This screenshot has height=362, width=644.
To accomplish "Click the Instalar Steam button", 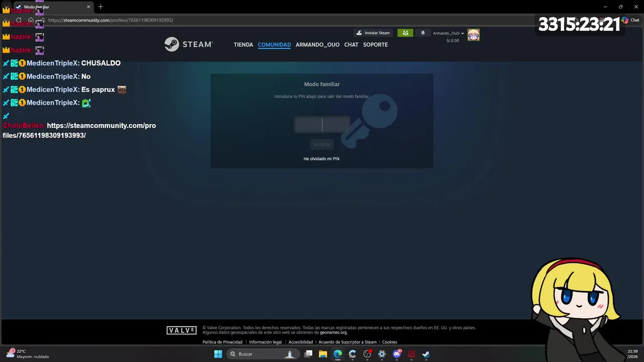I will [373, 33].
